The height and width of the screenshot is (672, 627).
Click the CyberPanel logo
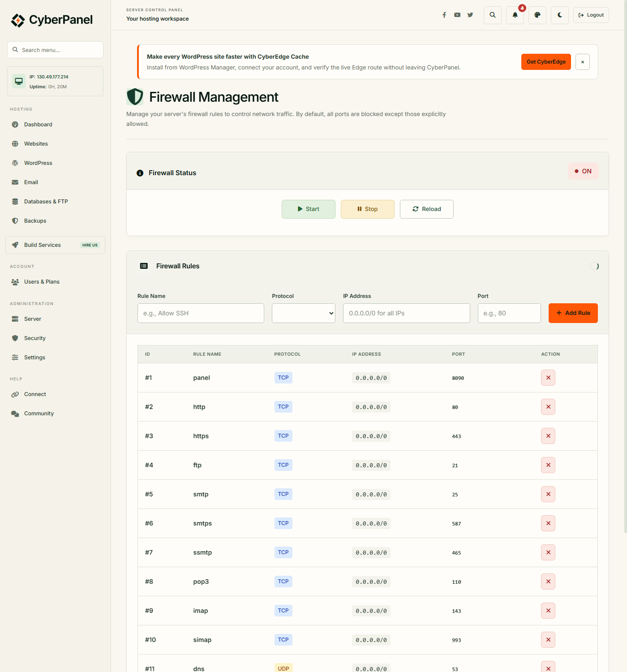coord(52,20)
